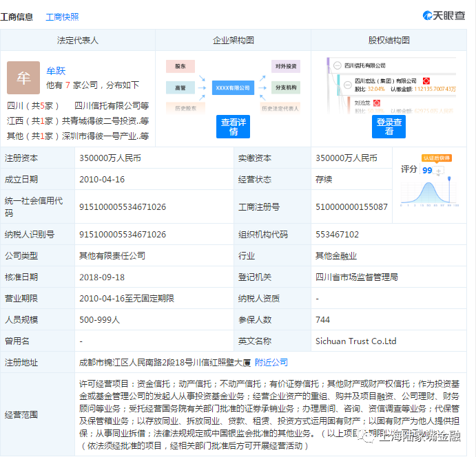Click 历史法定代表人 box in diagram

coord(280,108)
